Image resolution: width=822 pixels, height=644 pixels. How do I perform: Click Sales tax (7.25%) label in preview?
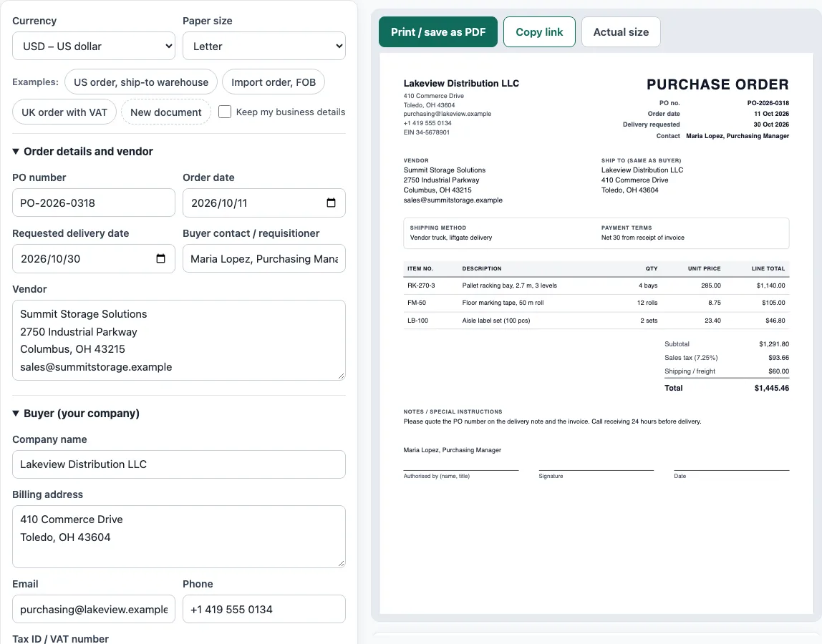tap(691, 358)
